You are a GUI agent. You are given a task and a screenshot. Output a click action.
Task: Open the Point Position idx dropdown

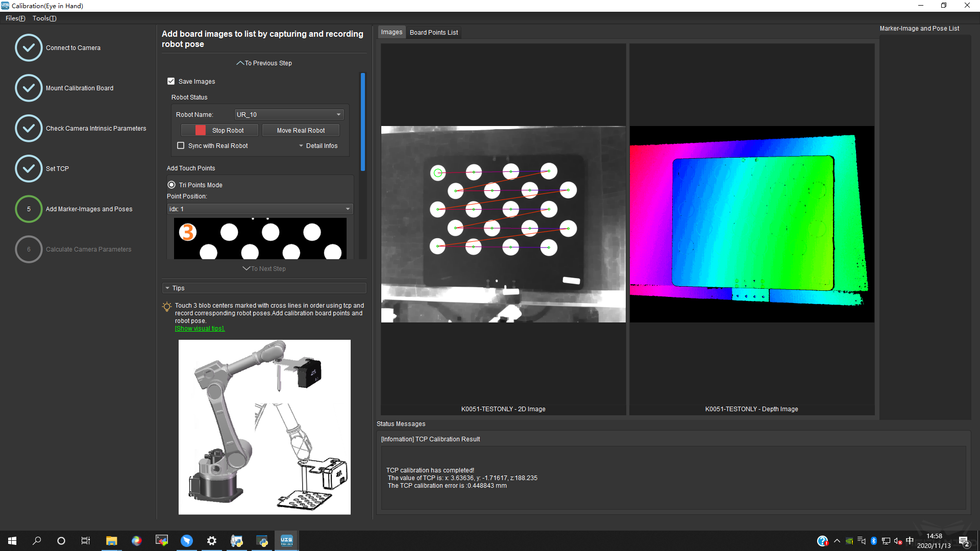260,209
